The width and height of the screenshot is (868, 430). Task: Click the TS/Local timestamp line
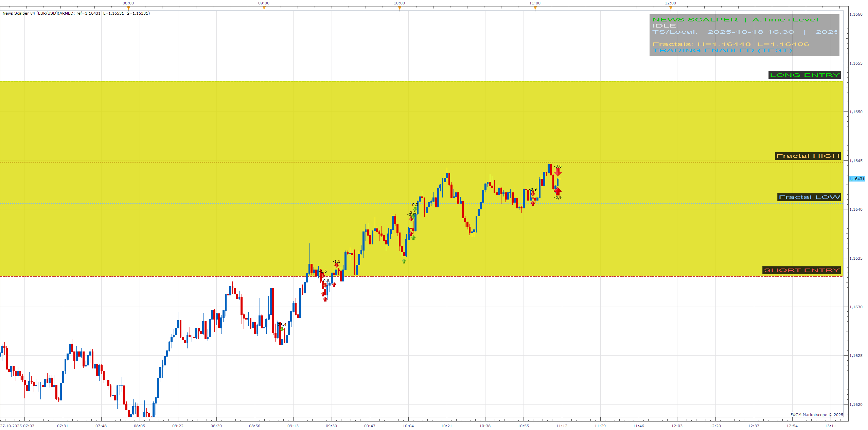coord(745,32)
